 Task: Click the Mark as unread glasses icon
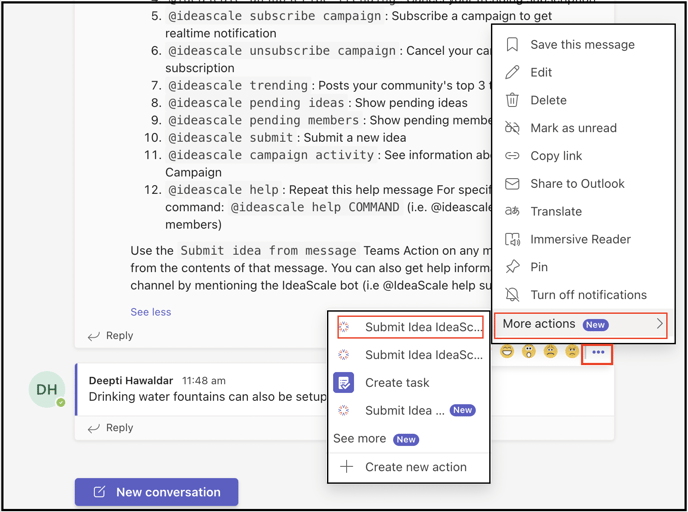[x=512, y=128]
